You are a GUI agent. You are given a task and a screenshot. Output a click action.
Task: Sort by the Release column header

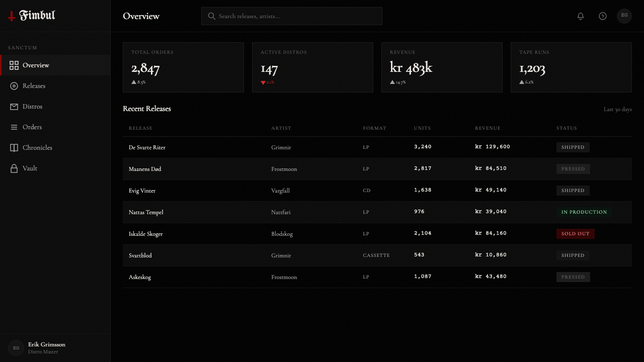[140, 128]
